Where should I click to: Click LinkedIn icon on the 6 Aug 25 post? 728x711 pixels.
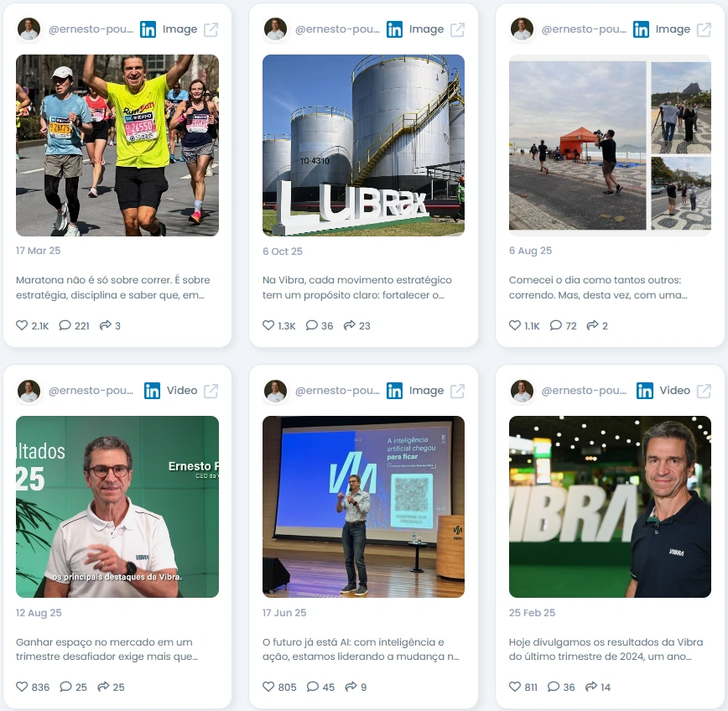(x=641, y=29)
